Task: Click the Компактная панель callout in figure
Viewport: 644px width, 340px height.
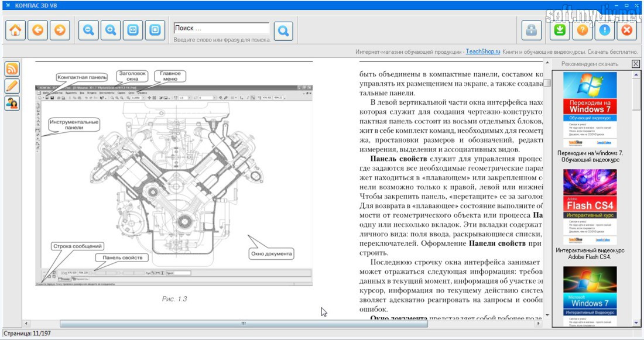Action: [x=82, y=77]
